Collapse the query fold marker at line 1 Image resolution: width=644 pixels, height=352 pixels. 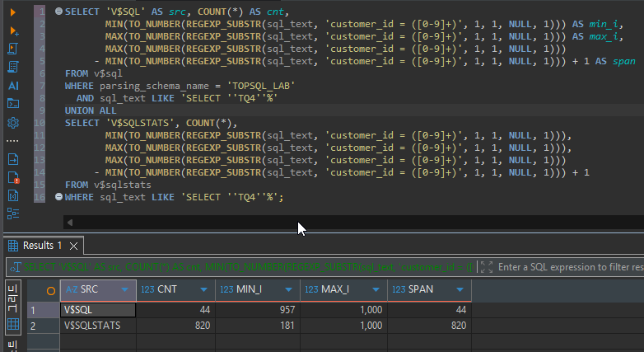(58, 12)
